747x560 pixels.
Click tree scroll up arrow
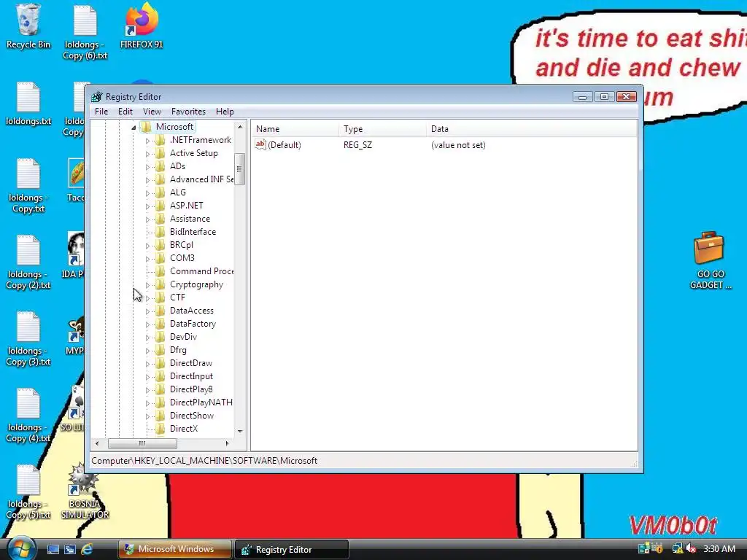[240, 127]
